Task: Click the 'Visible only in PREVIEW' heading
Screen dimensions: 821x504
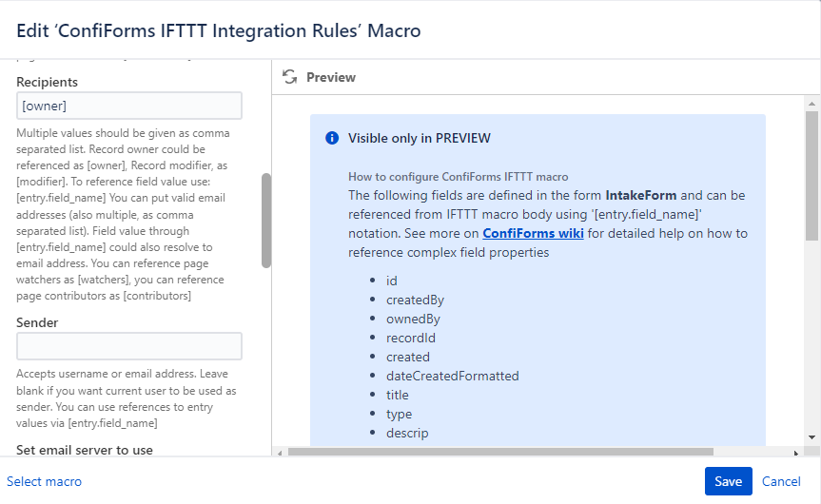Action: point(420,138)
